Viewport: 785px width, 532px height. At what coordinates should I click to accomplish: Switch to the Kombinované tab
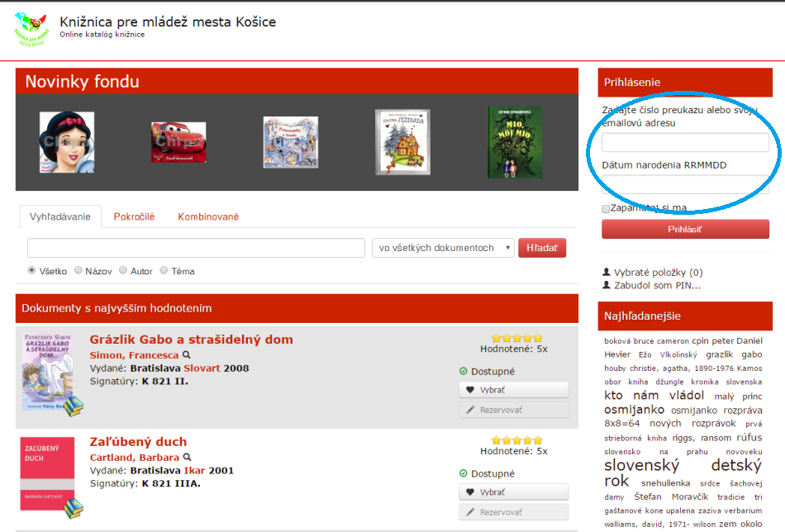click(208, 216)
